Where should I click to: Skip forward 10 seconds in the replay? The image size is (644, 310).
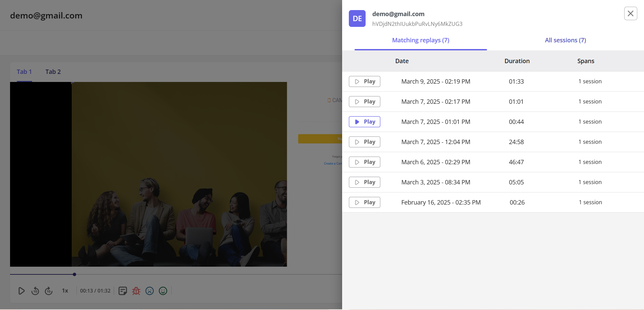49,291
